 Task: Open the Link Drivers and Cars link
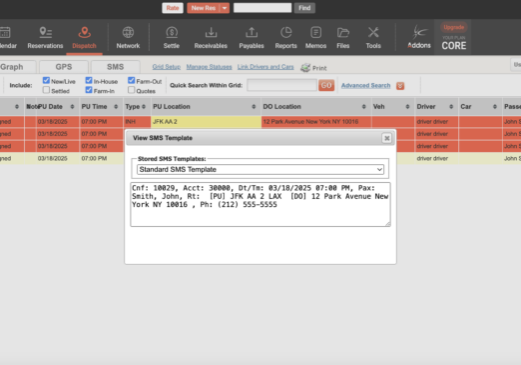pos(266,67)
